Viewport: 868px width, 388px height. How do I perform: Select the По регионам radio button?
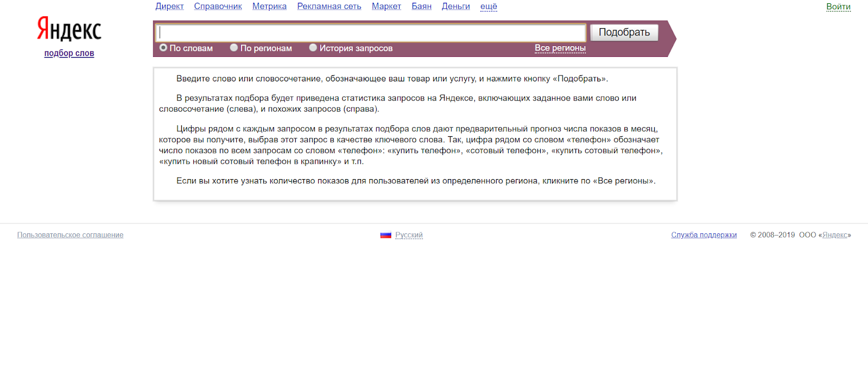pos(234,48)
